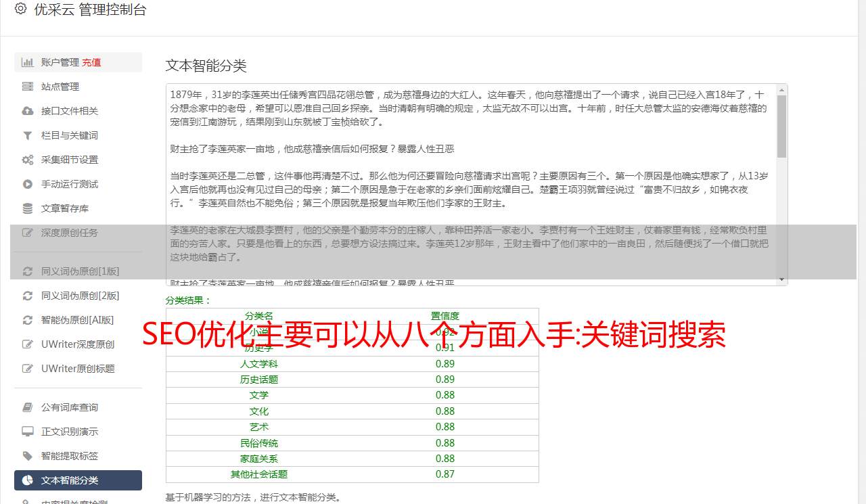Screen dimensions: 866x504
Task: Click the 其他社会话题 category cell
Action: 259,474
